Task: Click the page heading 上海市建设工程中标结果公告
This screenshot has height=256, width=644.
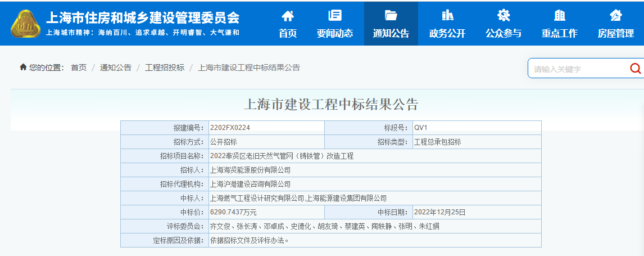Action: click(331, 105)
